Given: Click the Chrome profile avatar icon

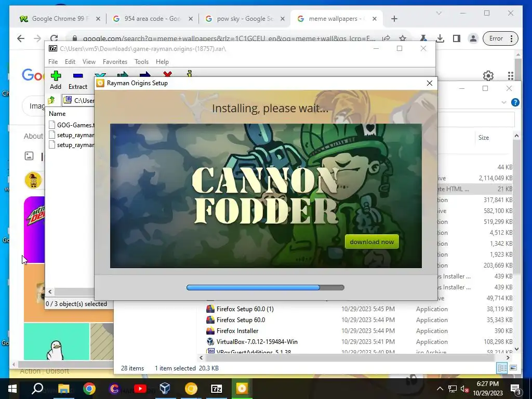Looking at the screenshot, I should [473, 38].
